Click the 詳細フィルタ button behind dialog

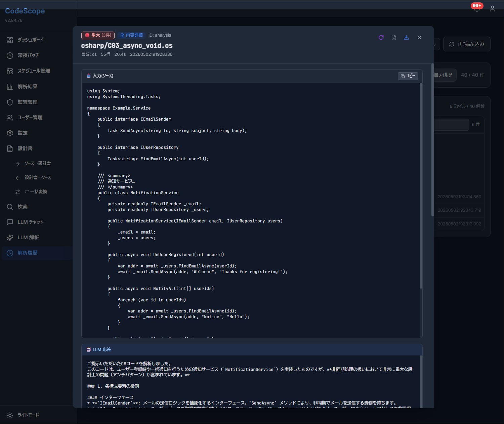coord(445,75)
